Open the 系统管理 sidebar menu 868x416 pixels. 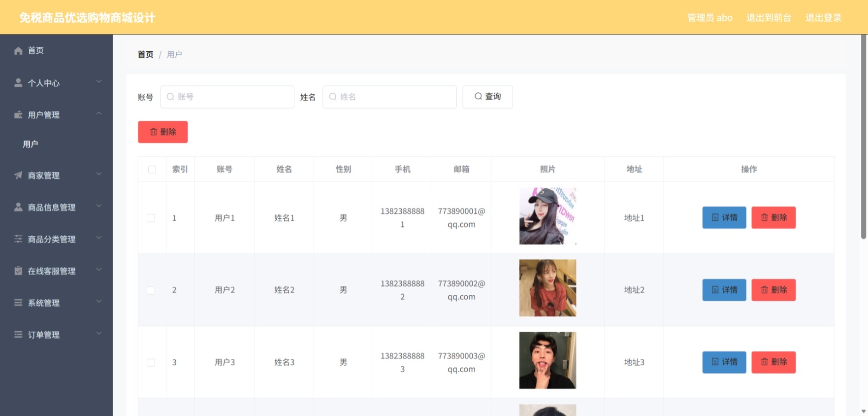[56, 303]
